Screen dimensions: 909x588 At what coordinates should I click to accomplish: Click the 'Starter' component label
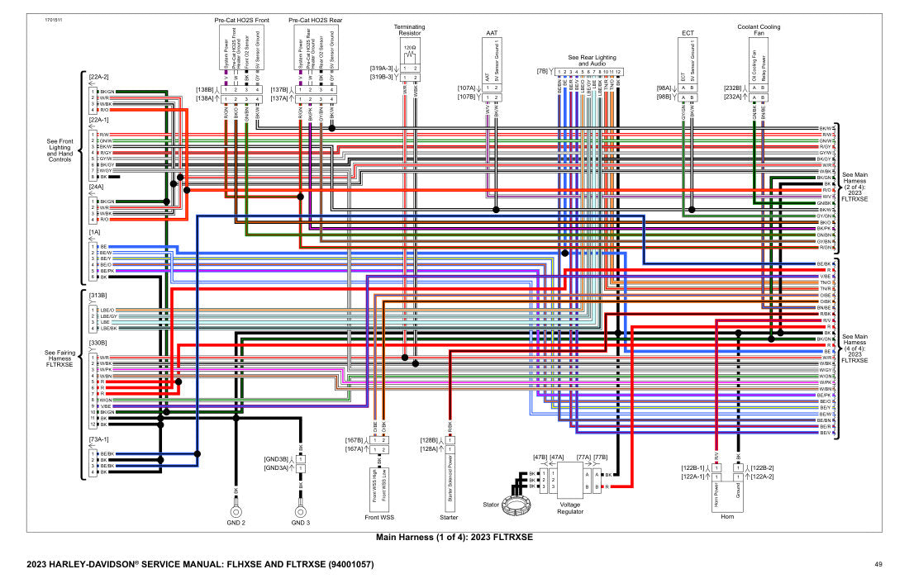(449, 517)
